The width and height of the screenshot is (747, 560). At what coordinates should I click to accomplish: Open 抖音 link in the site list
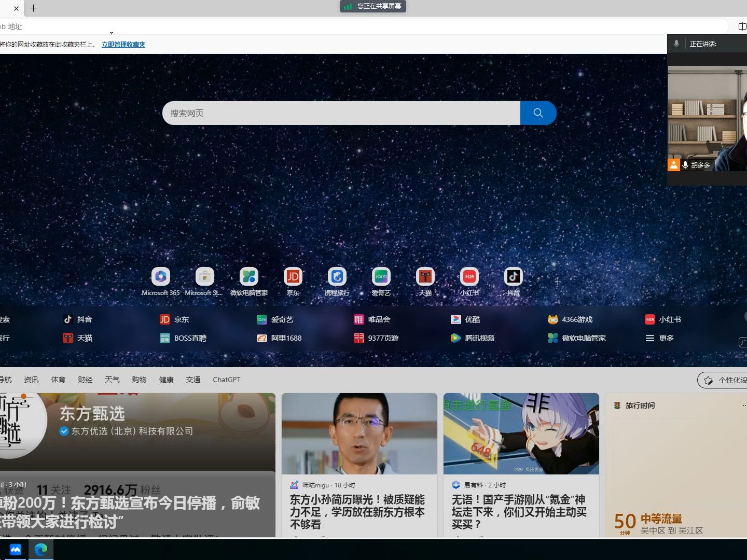click(x=78, y=319)
